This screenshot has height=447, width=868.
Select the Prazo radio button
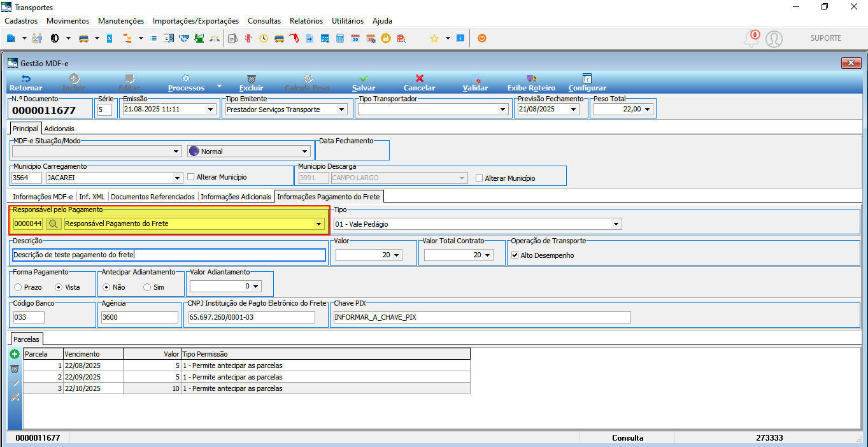click(18, 287)
